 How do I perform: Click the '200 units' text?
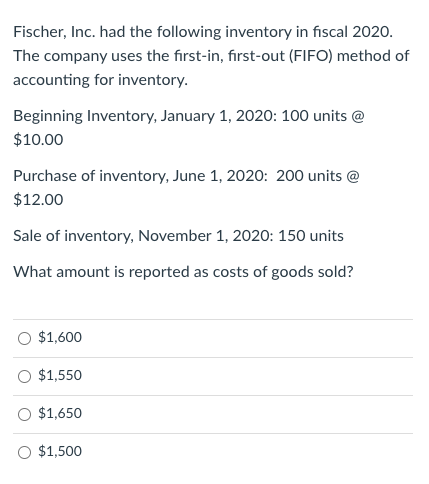[x=309, y=176]
